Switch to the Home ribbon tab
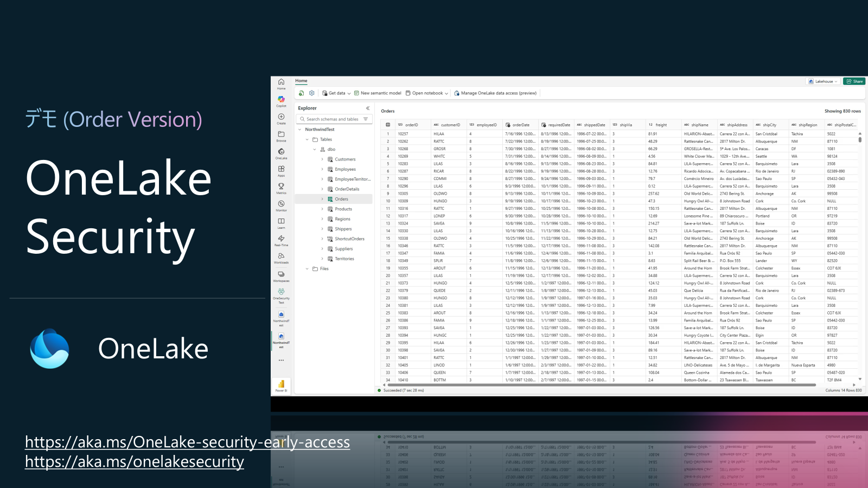The height and width of the screenshot is (488, 868). click(x=301, y=81)
